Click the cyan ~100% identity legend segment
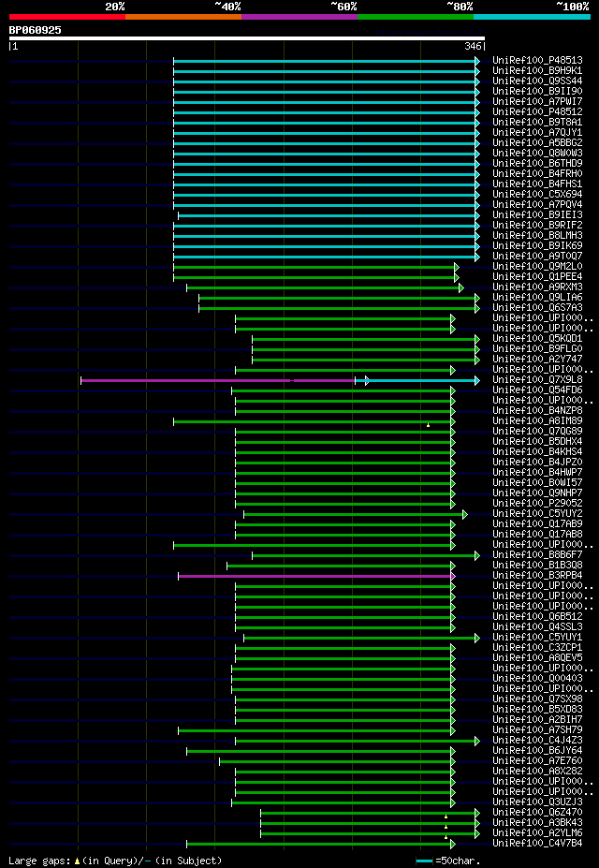The width and height of the screenshot is (599, 868). [x=532, y=17]
